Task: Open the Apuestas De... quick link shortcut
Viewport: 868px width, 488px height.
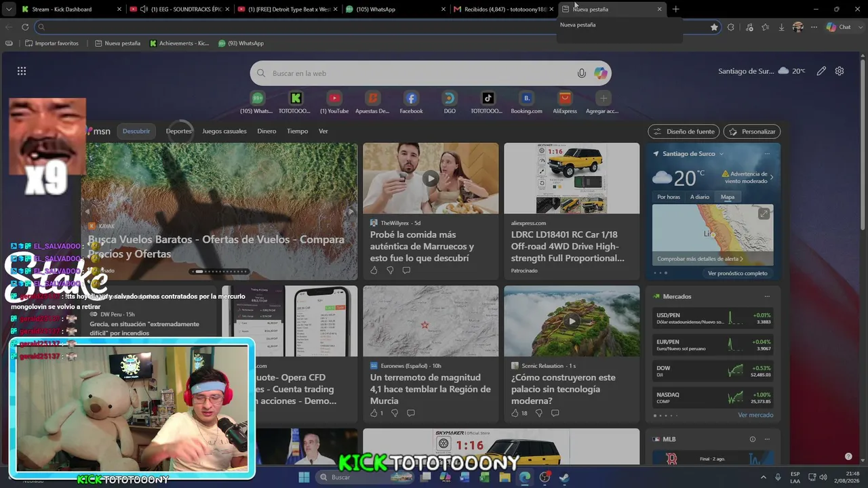Action: [x=372, y=103]
